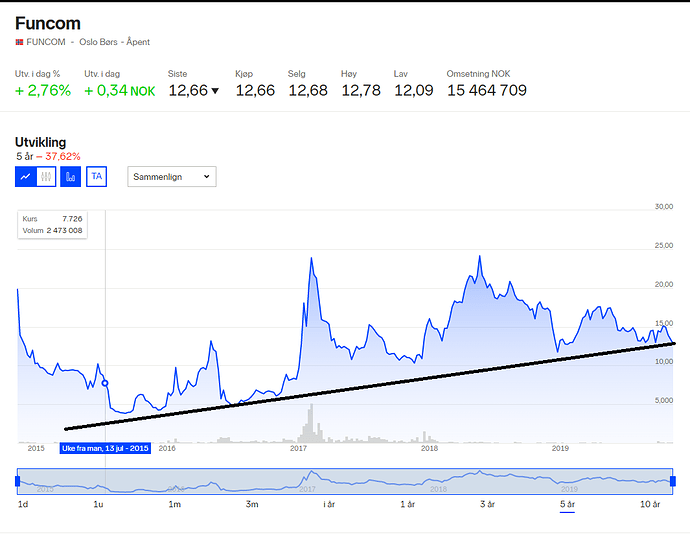
Task: Select the 1d time range
Action: point(23,504)
